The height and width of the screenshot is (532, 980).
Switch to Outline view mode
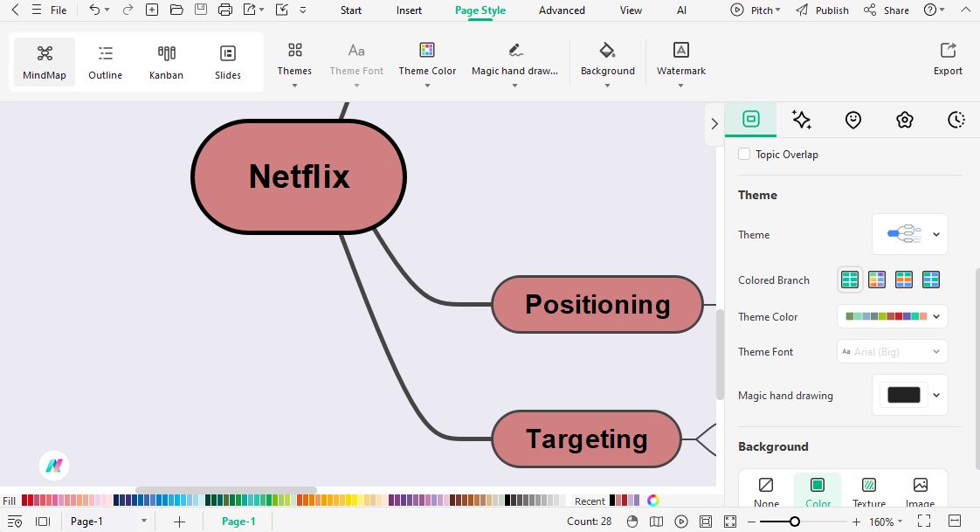point(105,62)
